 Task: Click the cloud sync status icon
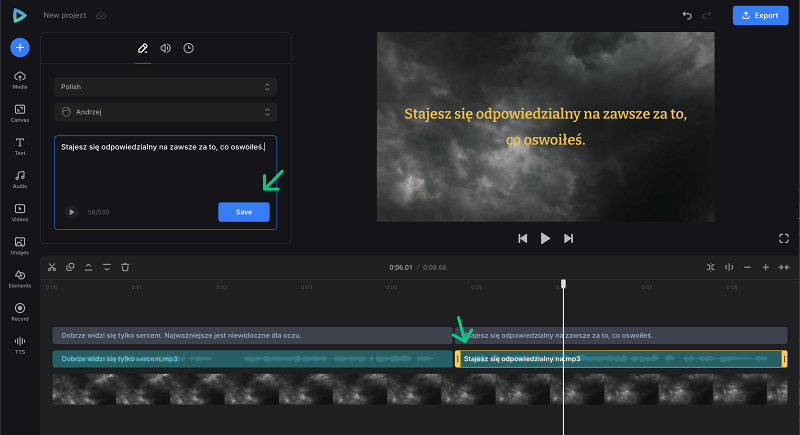click(101, 15)
